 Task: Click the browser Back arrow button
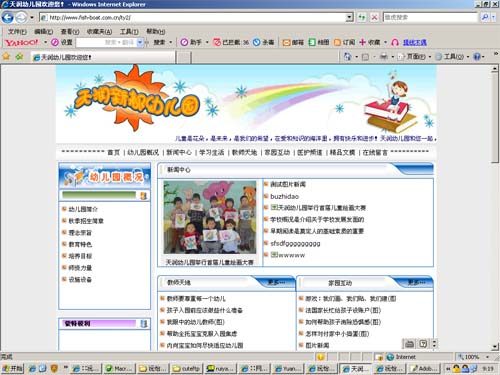[x=7, y=17]
